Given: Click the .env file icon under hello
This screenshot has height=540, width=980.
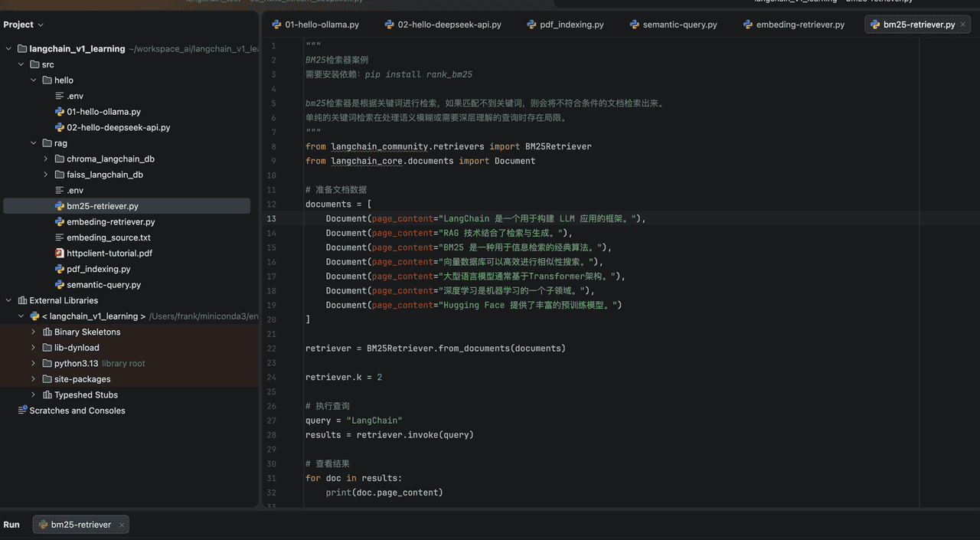Looking at the screenshot, I should point(60,97).
